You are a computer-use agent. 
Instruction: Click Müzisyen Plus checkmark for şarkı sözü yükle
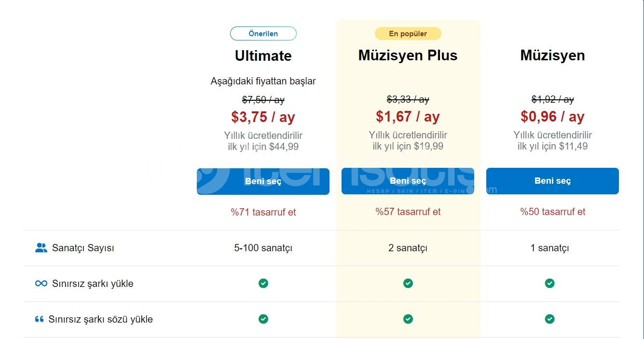408,319
